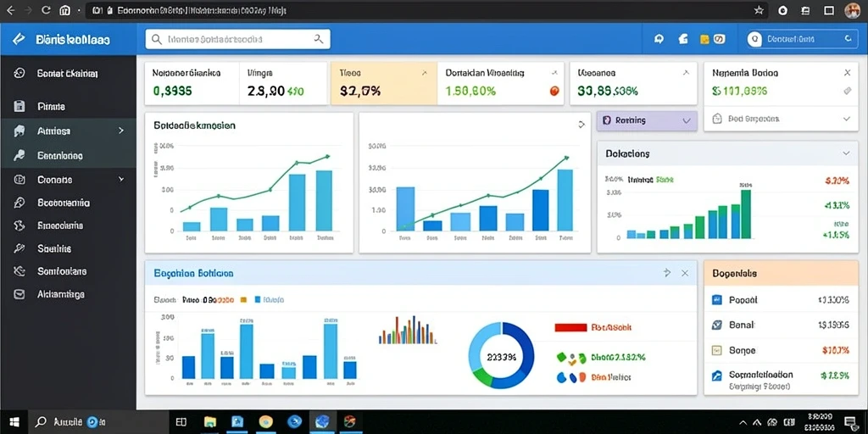Image resolution: width=868 pixels, height=434 pixels.
Task: Click the headset icon in blue header
Action: point(659,39)
